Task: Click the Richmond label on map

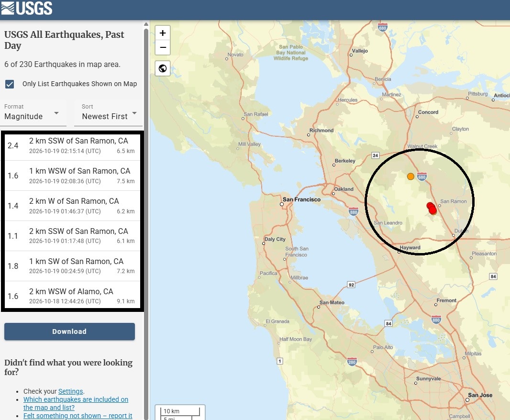Action: pos(322,131)
